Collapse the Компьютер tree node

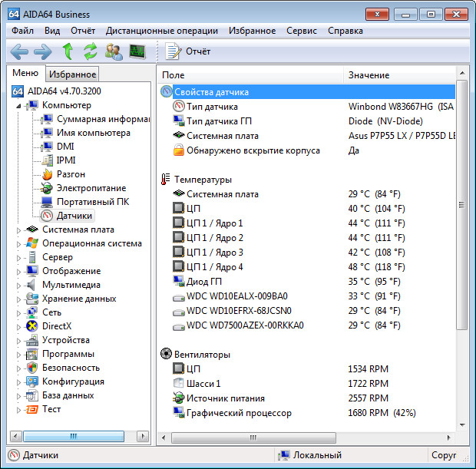[x=19, y=105]
